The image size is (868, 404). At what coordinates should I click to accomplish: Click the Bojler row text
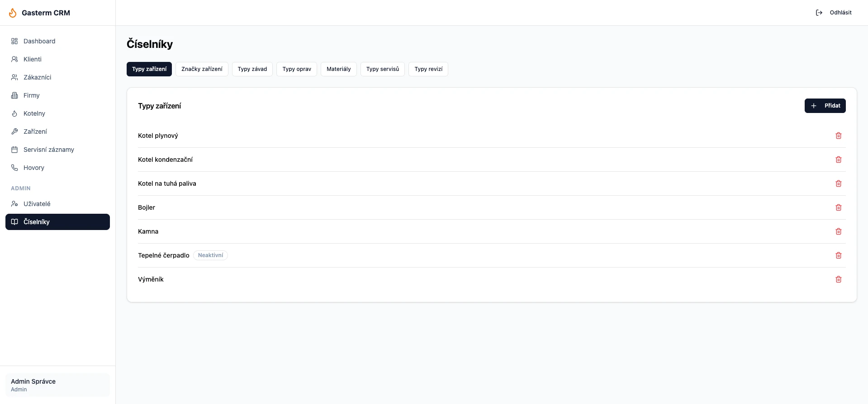click(x=147, y=207)
